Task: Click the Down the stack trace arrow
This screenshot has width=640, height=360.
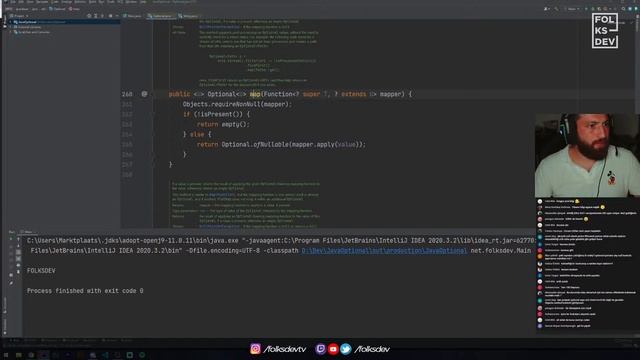Action: click(x=18, y=246)
